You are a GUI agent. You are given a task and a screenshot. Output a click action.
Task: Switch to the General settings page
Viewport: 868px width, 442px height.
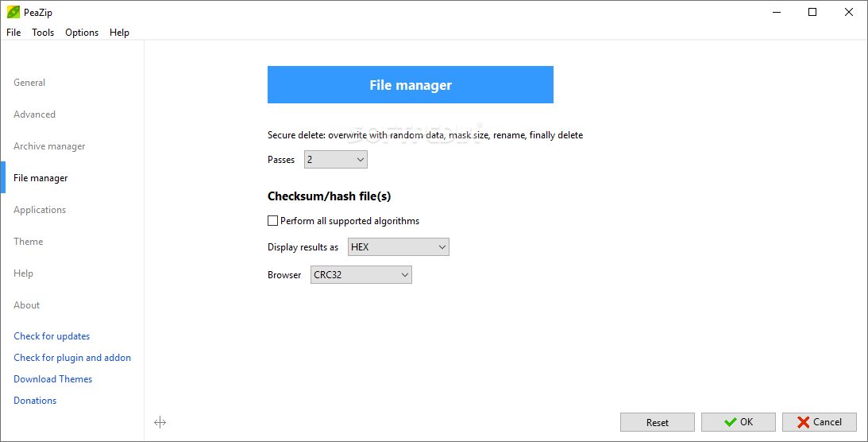click(29, 83)
